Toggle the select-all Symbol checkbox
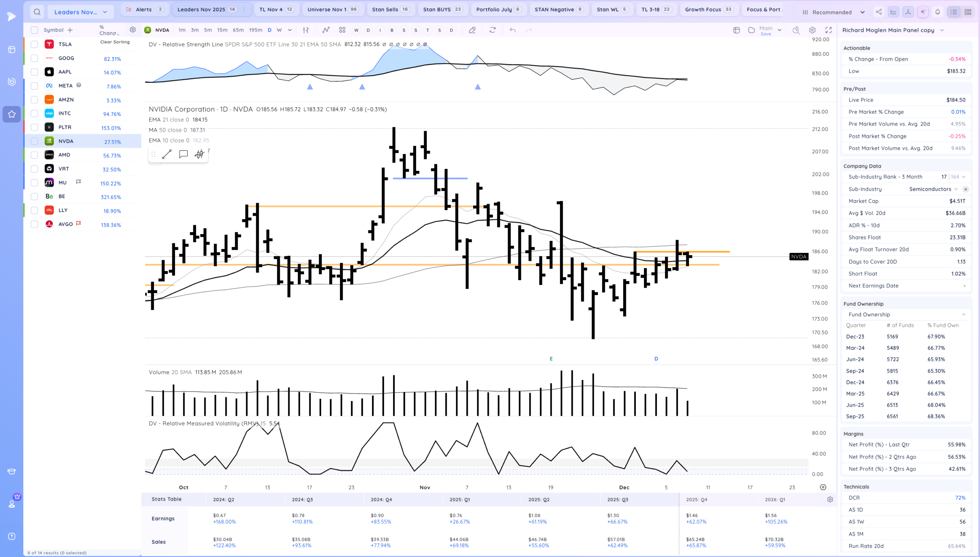The width and height of the screenshot is (980, 557). (x=34, y=30)
